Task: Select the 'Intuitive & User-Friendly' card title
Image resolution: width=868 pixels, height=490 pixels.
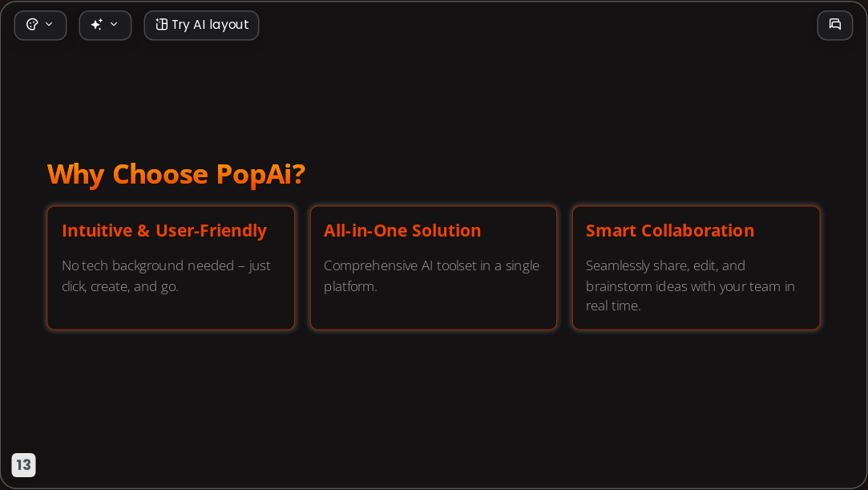Action: pyautogui.click(x=164, y=230)
